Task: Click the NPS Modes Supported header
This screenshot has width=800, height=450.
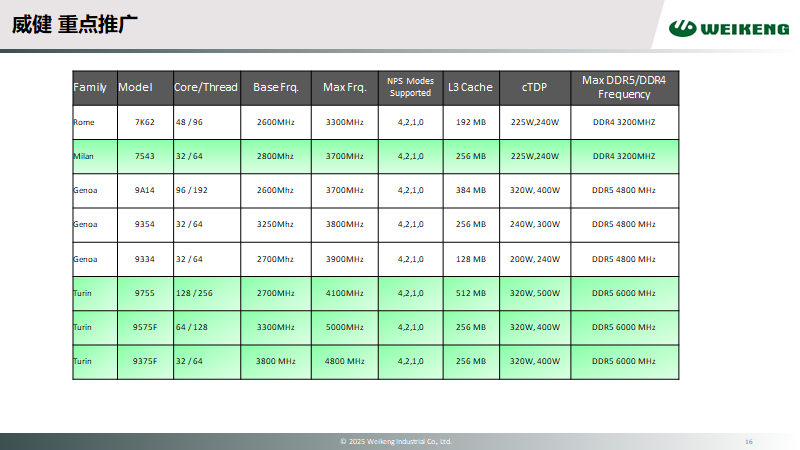Action: click(x=410, y=88)
